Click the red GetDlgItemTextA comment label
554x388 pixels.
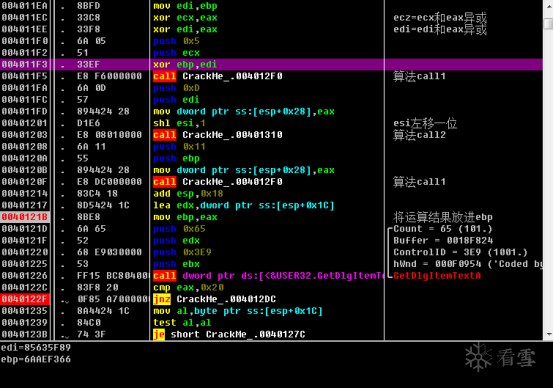pos(437,276)
